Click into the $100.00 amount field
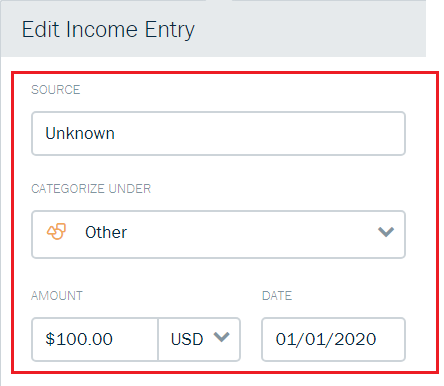 click(x=95, y=339)
